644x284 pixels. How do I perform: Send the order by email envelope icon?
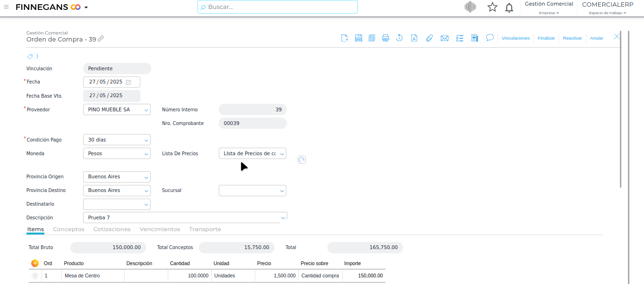tap(444, 38)
